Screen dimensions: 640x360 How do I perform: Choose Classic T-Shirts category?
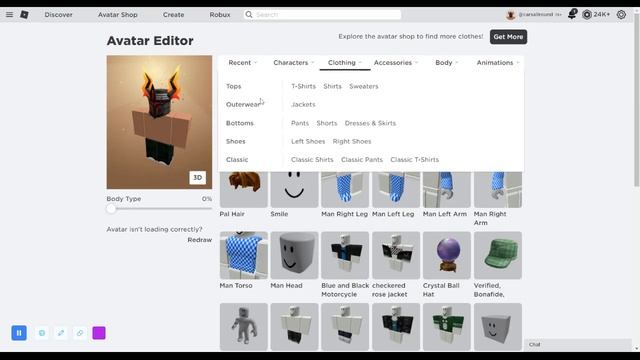click(x=415, y=160)
